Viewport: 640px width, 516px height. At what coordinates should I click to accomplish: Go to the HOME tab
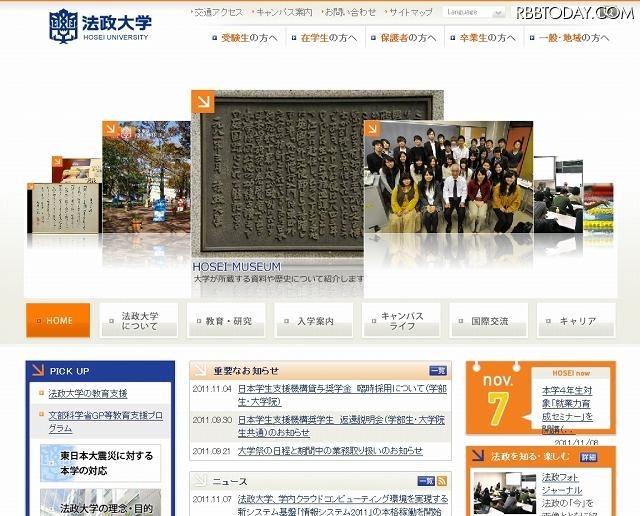58,320
